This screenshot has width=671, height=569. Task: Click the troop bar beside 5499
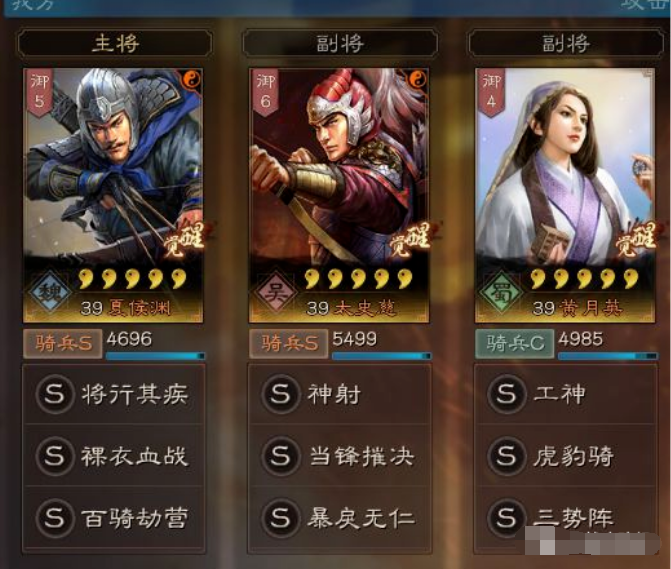382,356
